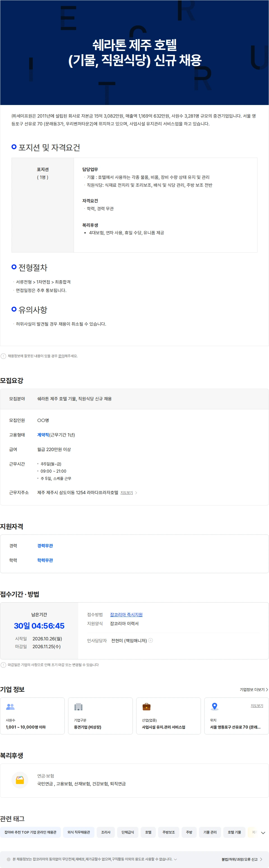
Task: Click 학력무관 qualification link
Action: [x=45, y=560]
